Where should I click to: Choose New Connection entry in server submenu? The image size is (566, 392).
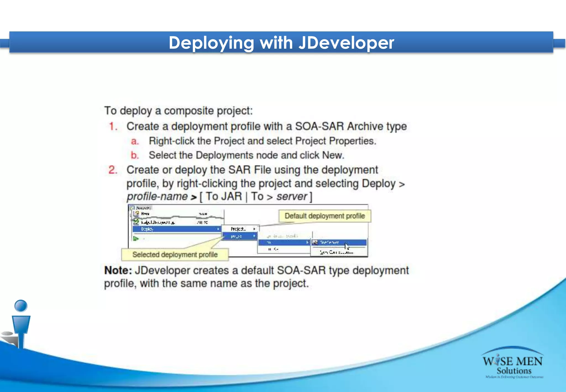(336, 252)
